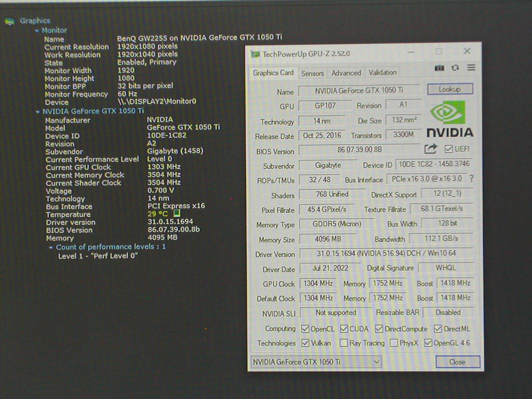Click the GPU-Z title bar app icon
The image size is (532, 399).
(255, 54)
